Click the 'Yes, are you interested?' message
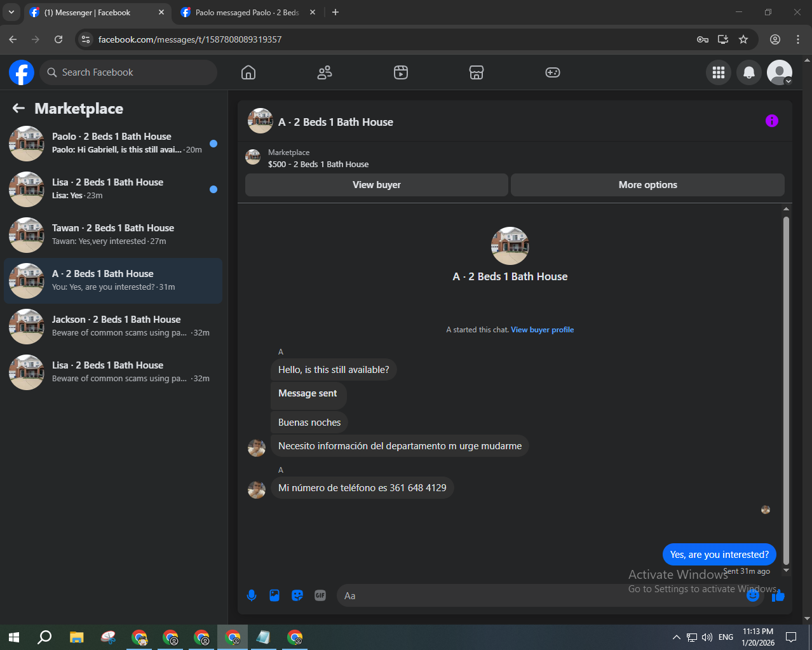Viewport: 812px width, 650px height. click(719, 555)
